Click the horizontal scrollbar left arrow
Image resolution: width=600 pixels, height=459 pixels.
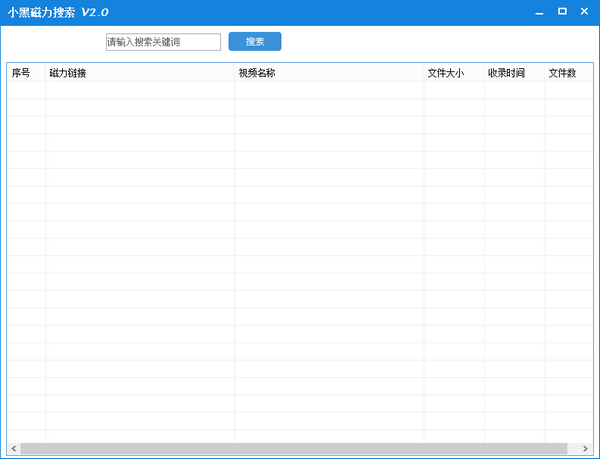click(x=13, y=448)
